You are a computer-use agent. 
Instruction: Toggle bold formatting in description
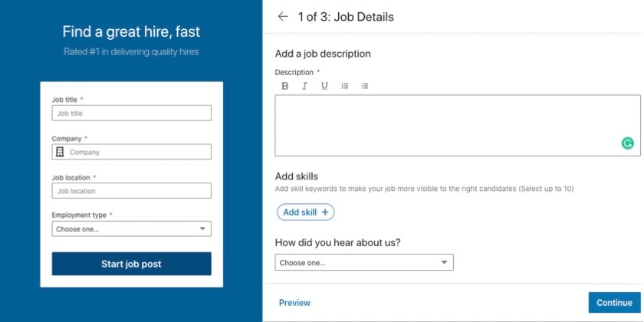point(285,86)
